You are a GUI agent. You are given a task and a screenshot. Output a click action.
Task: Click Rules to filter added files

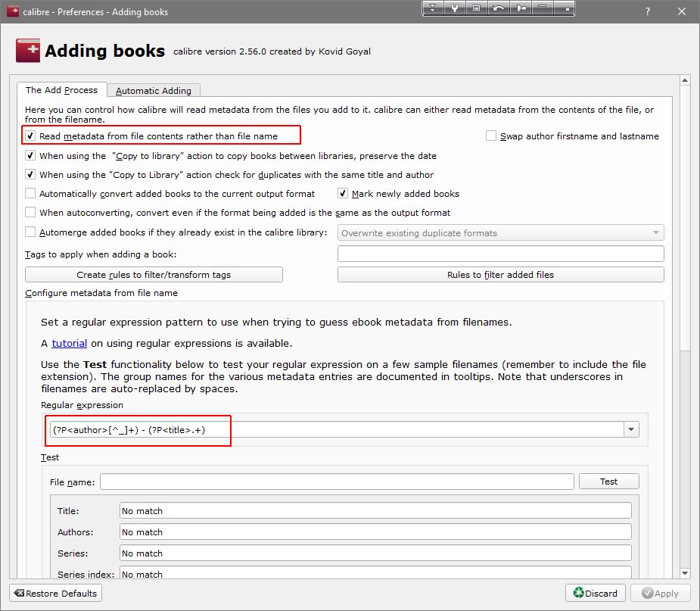point(500,275)
